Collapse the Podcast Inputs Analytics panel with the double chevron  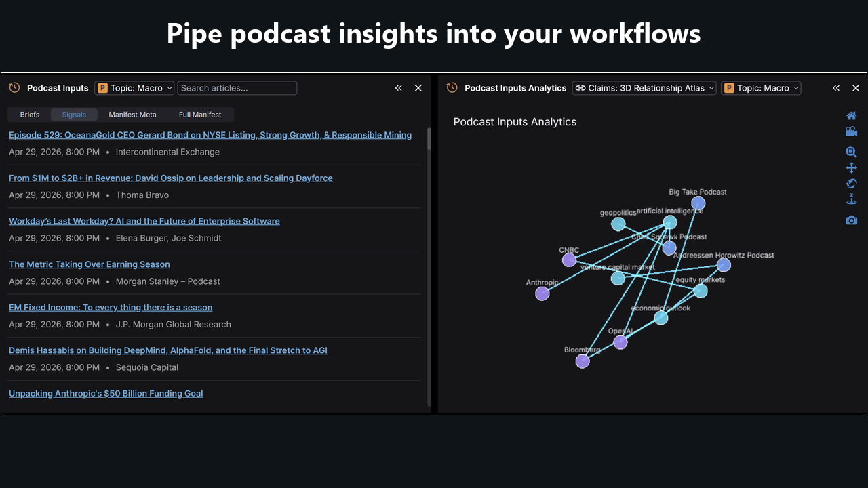pyautogui.click(x=836, y=88)
